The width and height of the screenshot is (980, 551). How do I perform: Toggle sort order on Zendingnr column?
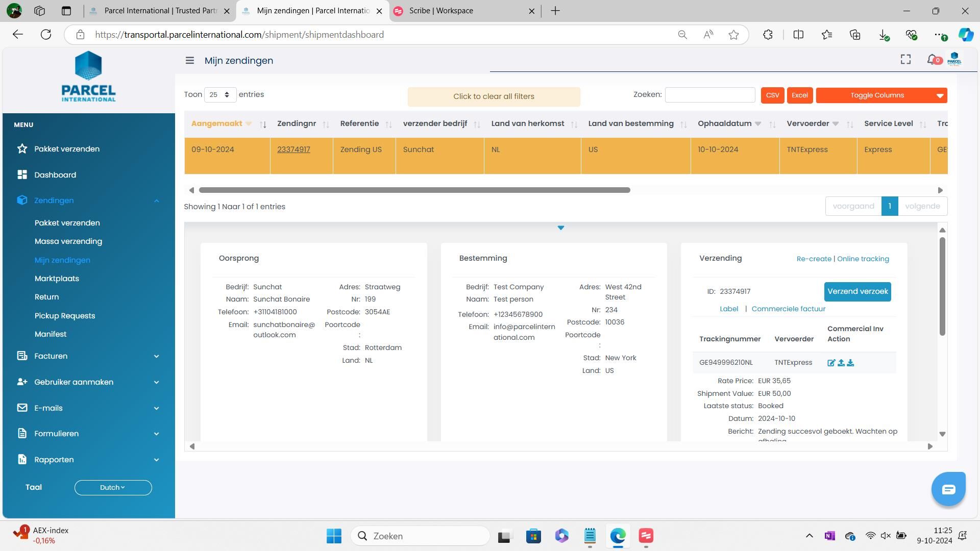(x=326, y=124)
